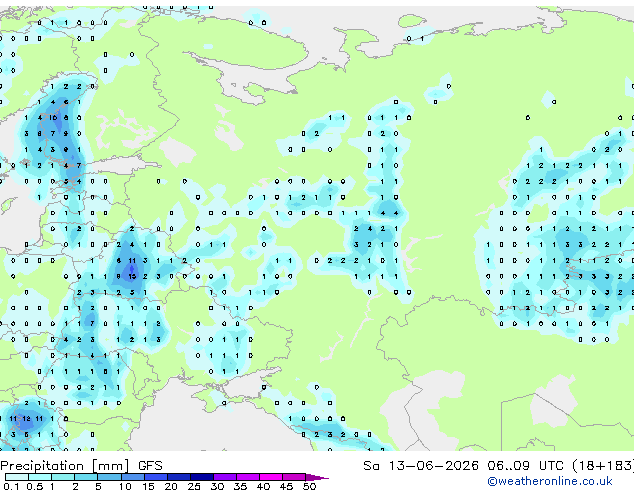Click the 'Precipitation [mm] GFS' map title
Screen dimensions: 634x490
click(x=81, y=466)
